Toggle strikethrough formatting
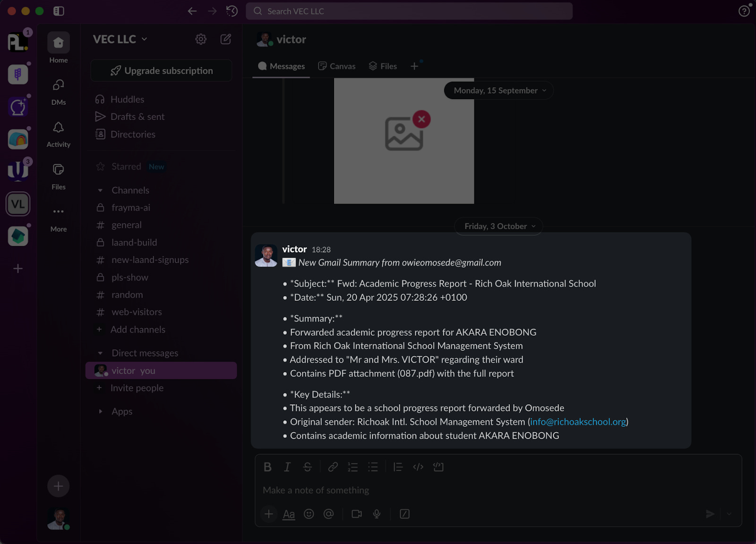This screenshot has width=756, height=544. click(x=308, y=467)
